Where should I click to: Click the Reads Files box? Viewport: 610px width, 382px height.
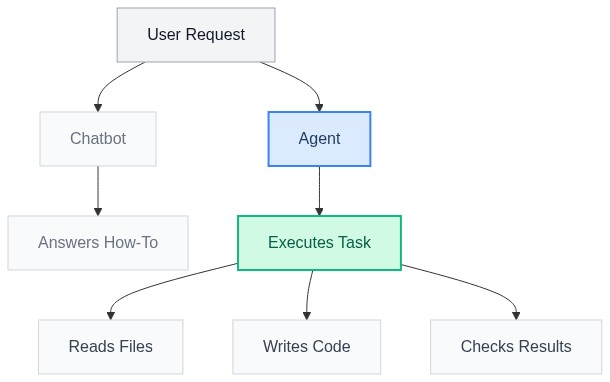(x=110, y=347)
